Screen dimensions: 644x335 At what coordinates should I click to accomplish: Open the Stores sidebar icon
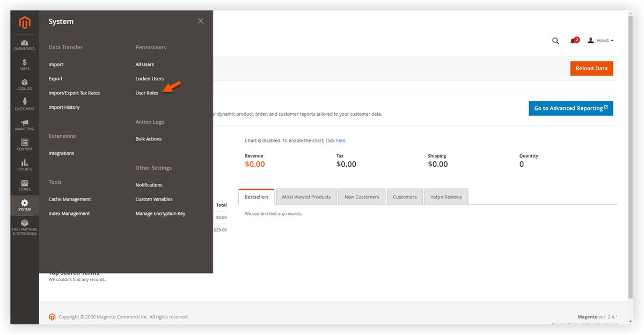point(24,185)
